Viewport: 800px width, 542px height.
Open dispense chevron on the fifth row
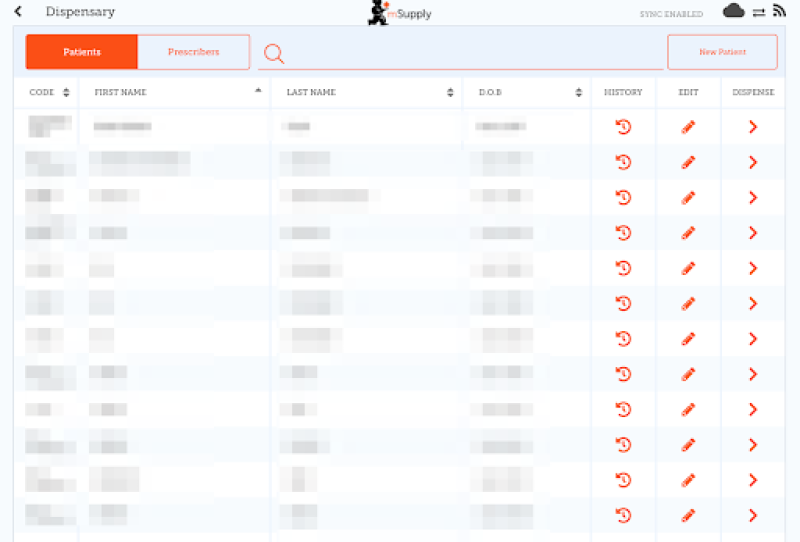coord(752,268)
